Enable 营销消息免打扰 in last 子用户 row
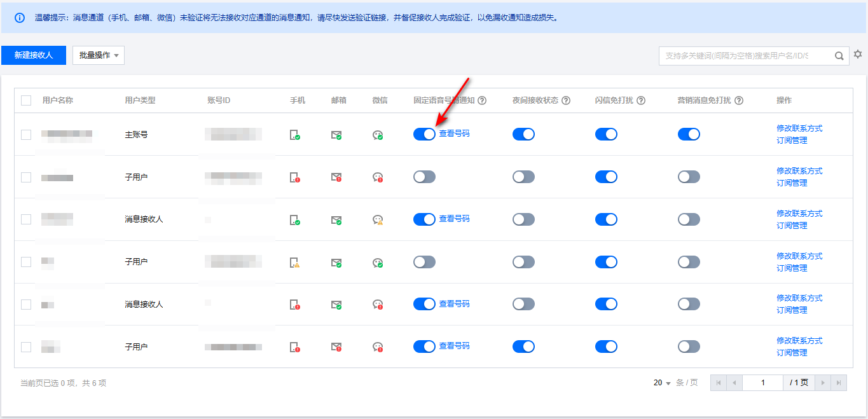868x419 pixels. click(689, 347)
